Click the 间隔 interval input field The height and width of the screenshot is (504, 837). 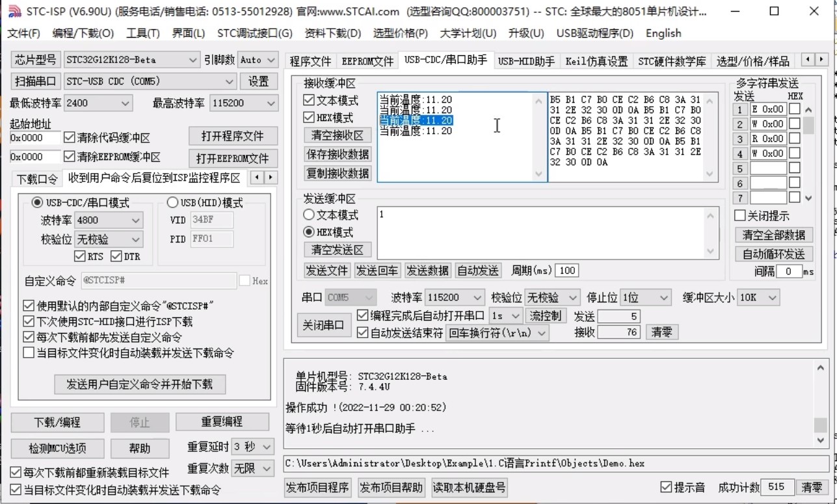pyautogui.click(x=789, y=271)
